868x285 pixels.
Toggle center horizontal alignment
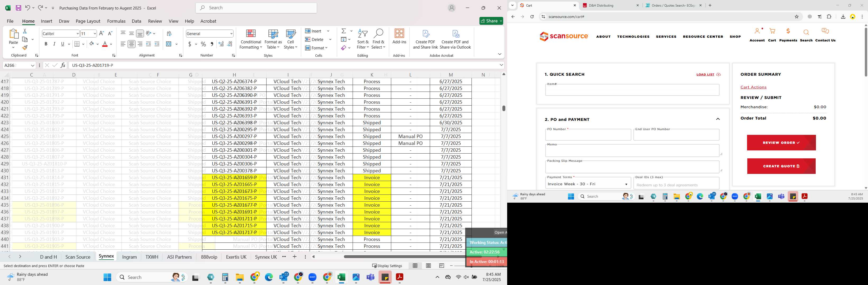pyautogui.click(x=131, y=44)
